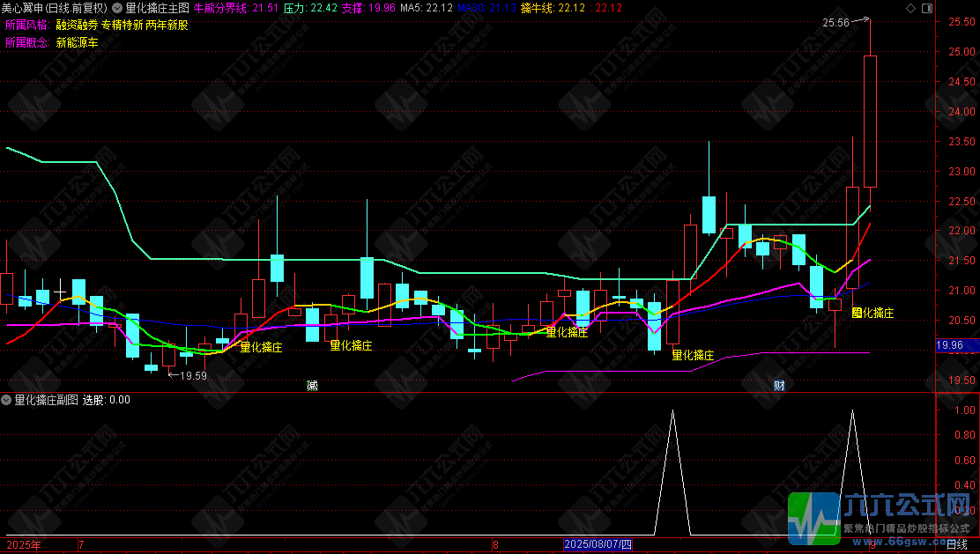Click the month 7 label on the time axis
This screenshot has width=980, height=554.
(81, 545)
